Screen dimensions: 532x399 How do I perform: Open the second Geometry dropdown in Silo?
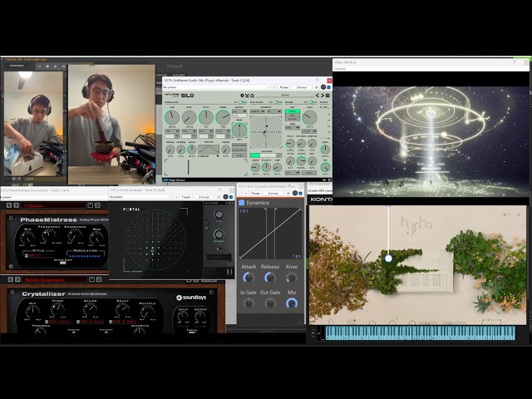(274, 111)
